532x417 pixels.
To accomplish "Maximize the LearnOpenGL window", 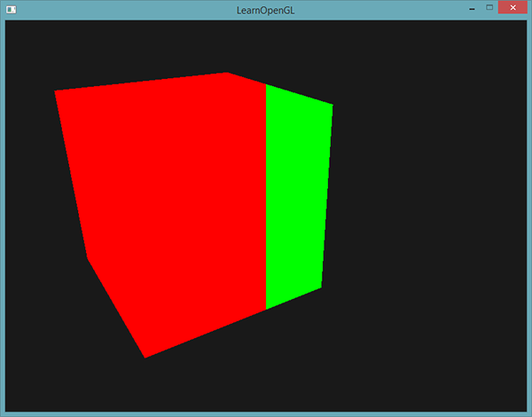I will pyautogui.click(x=489, y=8).
